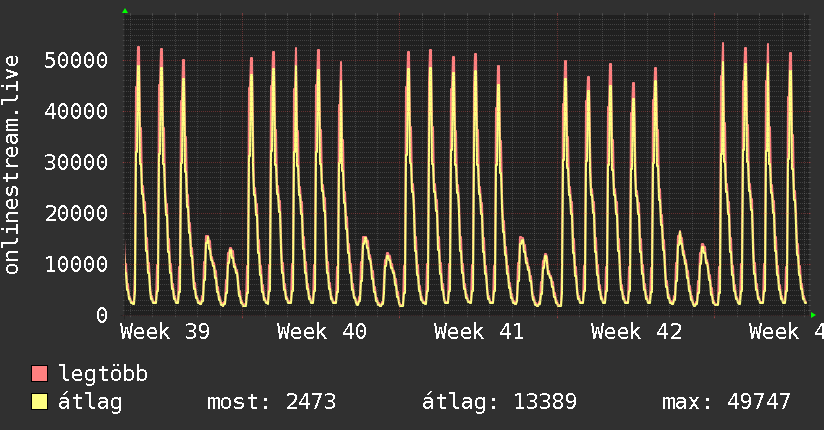Click the 10000 y-axis label
This screenshot has height=430, width=824.
(76, 264)
